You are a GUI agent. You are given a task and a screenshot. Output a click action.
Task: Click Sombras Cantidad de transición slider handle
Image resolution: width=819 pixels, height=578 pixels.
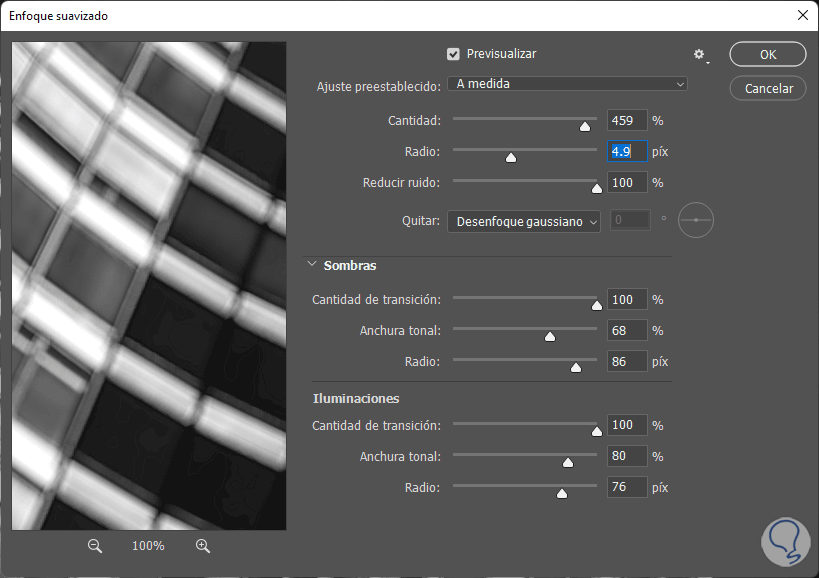click(x=596, y=305)
